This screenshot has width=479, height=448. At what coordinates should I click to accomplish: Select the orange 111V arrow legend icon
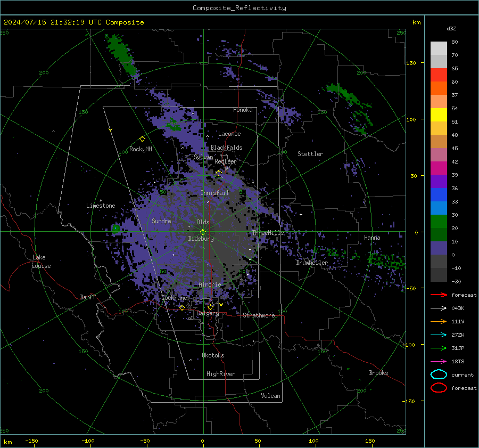[x=439, y=321]
